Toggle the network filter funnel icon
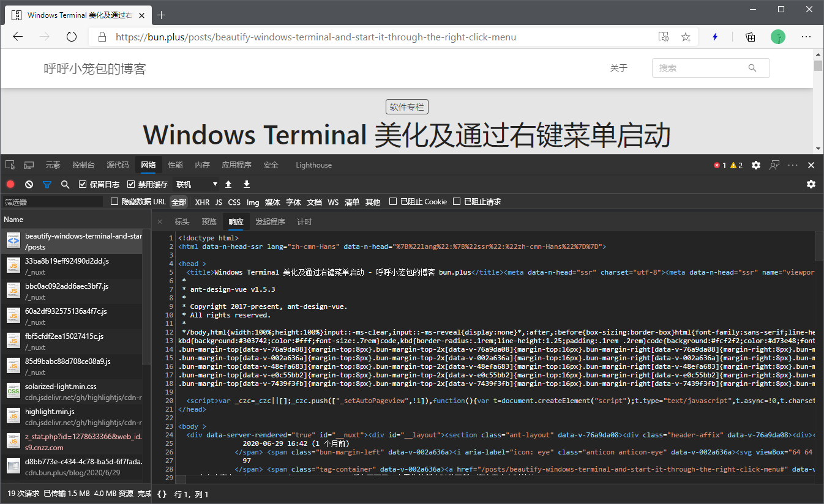The height and width of the screenshot is (504, 824). click(x=47, y=184)
